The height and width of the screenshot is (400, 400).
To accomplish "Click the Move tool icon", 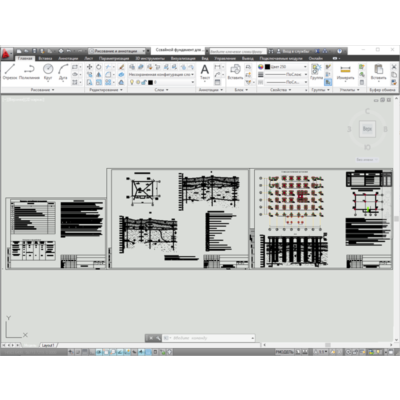I will point(89,67).
